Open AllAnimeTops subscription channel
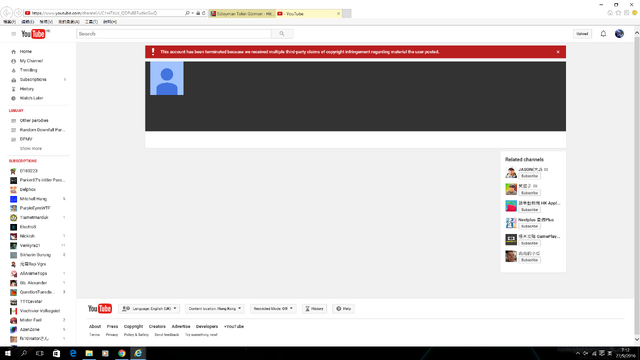 (33, 273)
